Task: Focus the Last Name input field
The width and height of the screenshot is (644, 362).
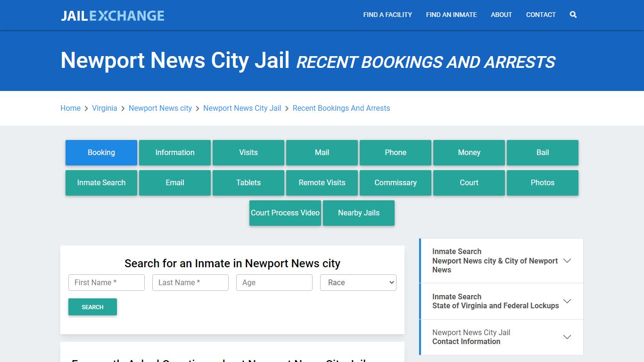Action: click(x=190, y=282)
